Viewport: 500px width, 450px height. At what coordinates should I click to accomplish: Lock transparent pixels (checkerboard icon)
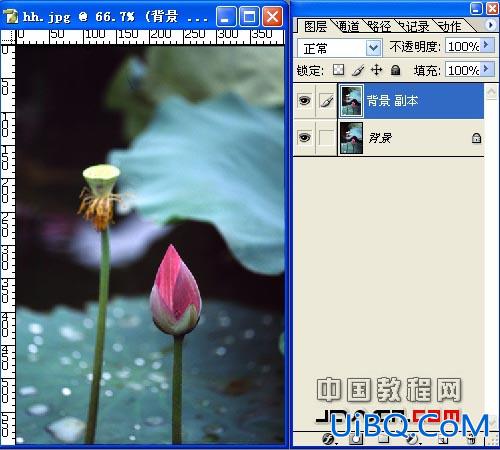339,70
